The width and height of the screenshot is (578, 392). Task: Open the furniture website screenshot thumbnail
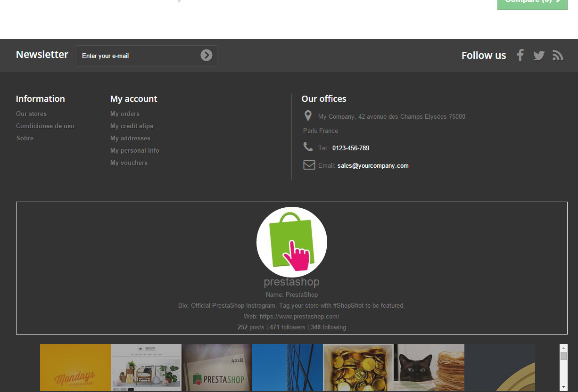(146, 367)
